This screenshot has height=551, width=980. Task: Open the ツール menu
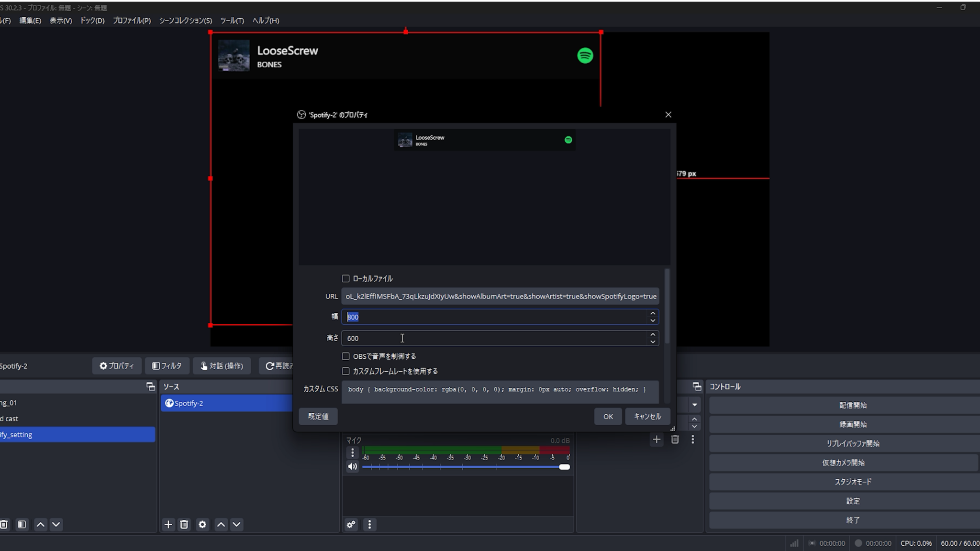coord(232,21)
